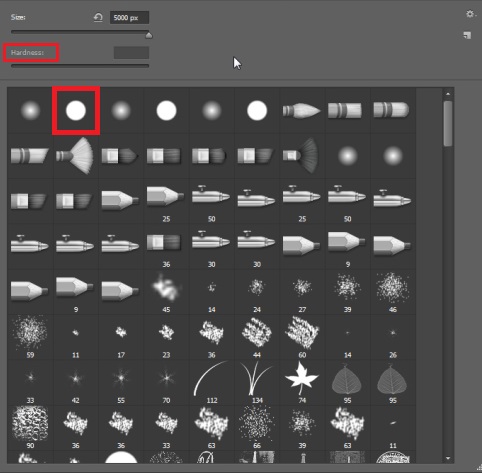
Task: Select the starburst brush labeled 55
Action: point(121,382)
